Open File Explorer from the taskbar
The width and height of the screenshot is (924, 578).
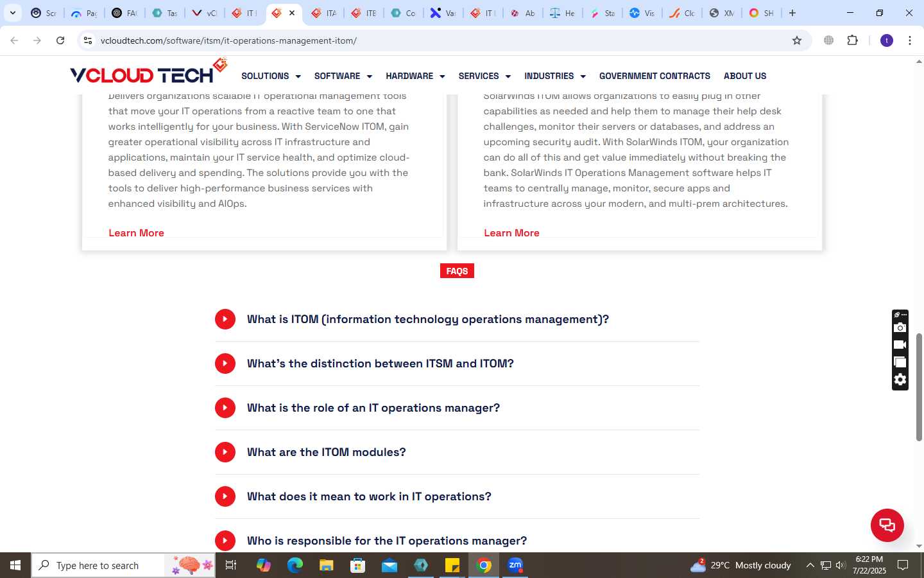coord(327,565)
